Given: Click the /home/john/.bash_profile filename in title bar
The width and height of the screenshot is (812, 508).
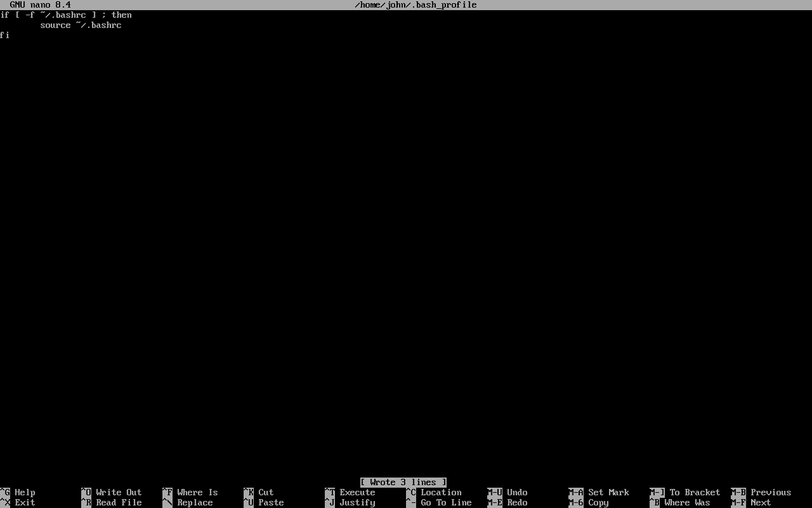Looking at the screenshot, I should (x=415, y=5).
